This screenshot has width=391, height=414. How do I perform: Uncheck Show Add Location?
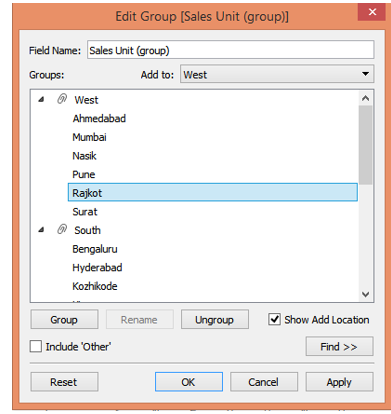click(274, 319)
